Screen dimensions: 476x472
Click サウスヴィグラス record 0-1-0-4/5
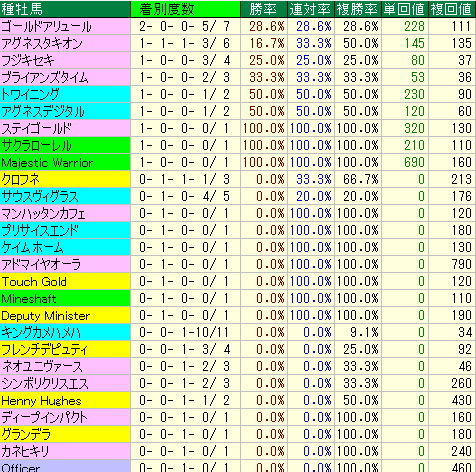pos(184,196)
